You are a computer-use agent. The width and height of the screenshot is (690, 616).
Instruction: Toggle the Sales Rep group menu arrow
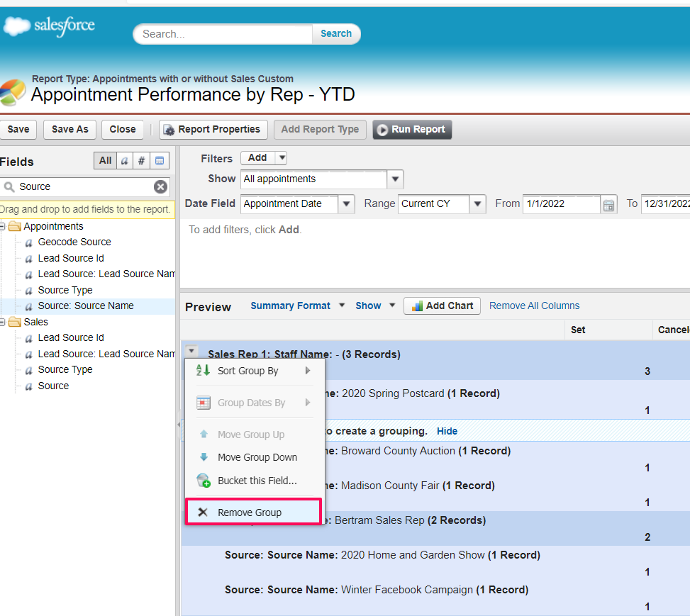[x=191, y=351]
